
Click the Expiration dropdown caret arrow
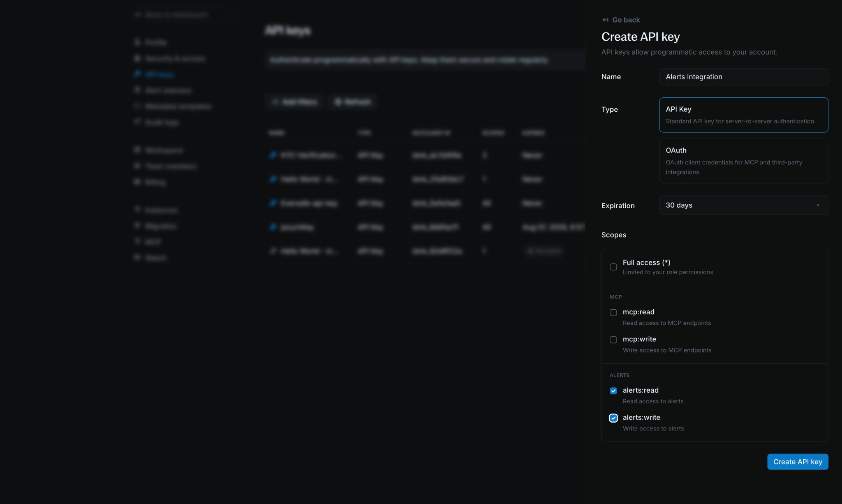(818, 205)
